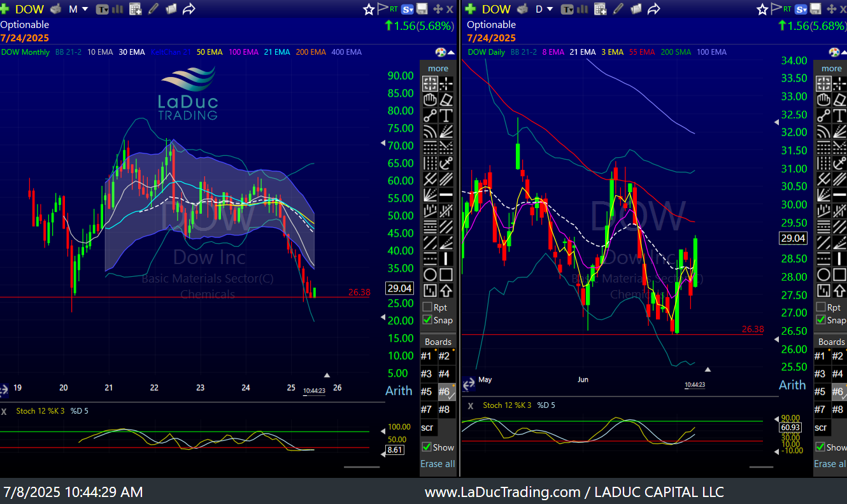
Task: Select the anchor tool in monthly chart toolbar
Action: point(446,163)
